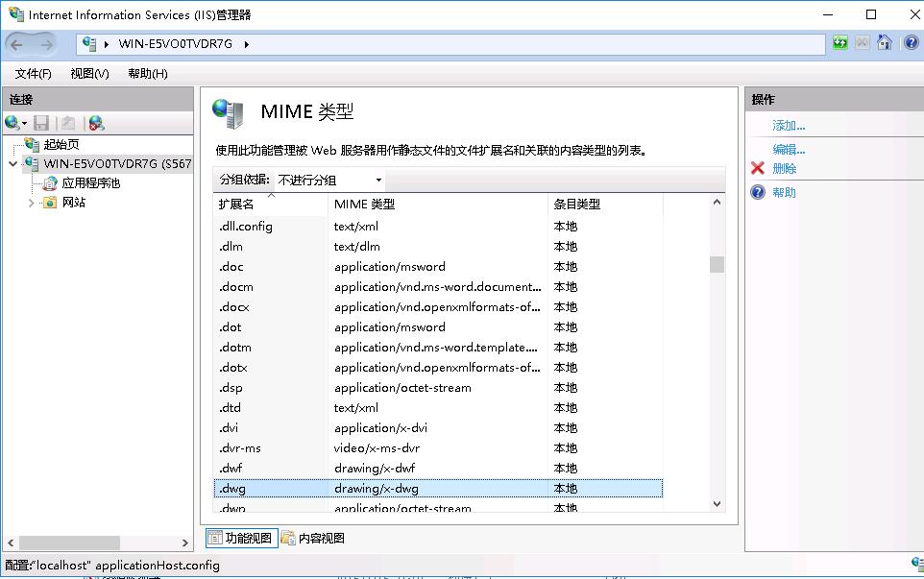The image size is (924, 579).
Task: Open create connection icon dropdown arrow
Action: (24, 123)
